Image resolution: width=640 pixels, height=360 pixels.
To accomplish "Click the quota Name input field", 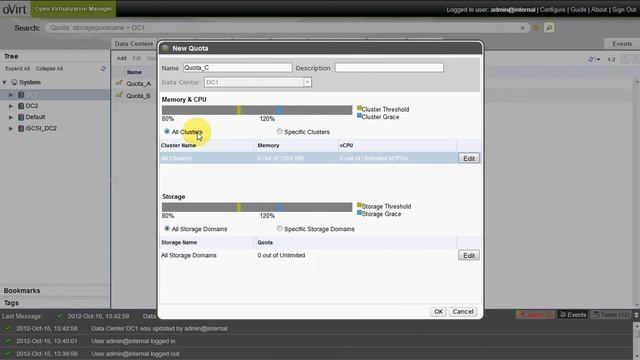I will (x=238, y=68).
